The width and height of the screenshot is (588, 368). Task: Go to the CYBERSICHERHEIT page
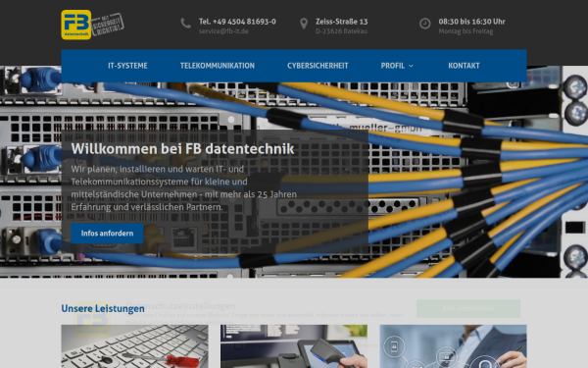[318, 66]
